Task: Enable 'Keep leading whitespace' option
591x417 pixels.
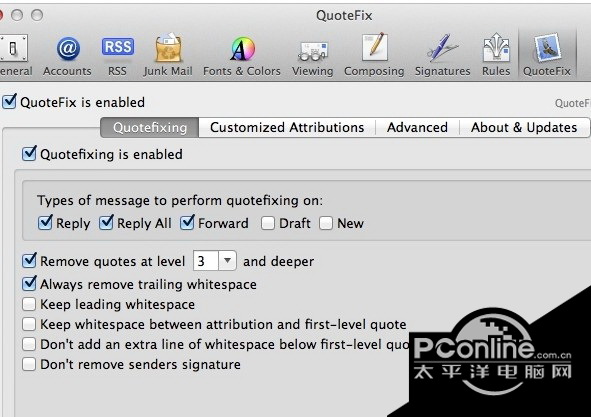Action: coord(29,304)
